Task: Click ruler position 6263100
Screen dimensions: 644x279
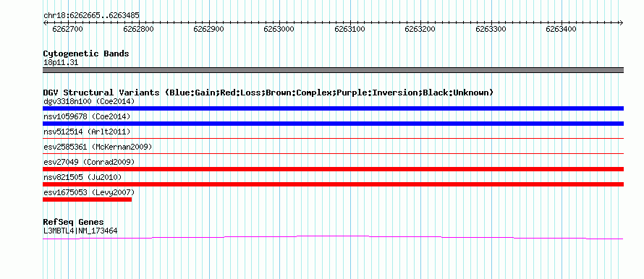Action: (x=350, y=29)
